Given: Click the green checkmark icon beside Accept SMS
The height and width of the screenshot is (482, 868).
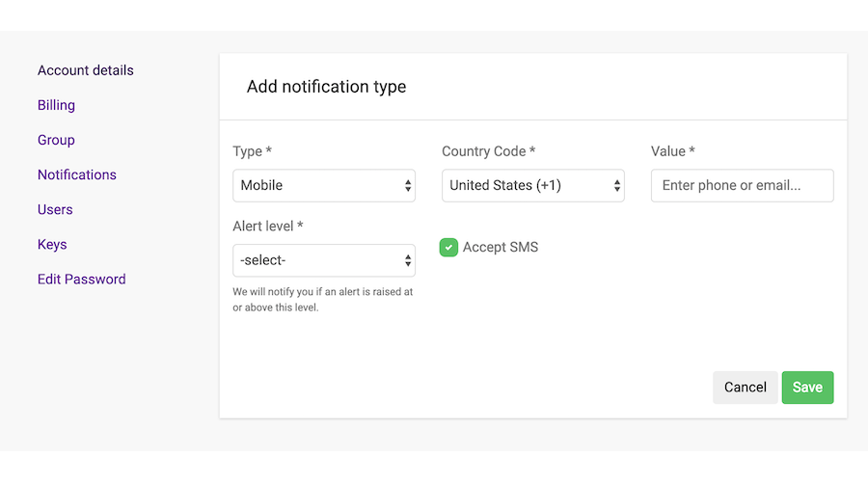Looking at the screenshot, I should (x=448, y=248).
